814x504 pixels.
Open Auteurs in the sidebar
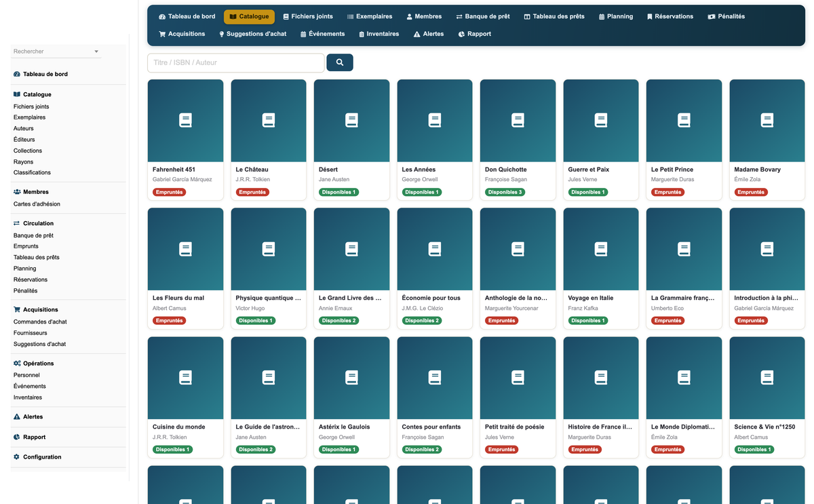click(x=24, y=128)
